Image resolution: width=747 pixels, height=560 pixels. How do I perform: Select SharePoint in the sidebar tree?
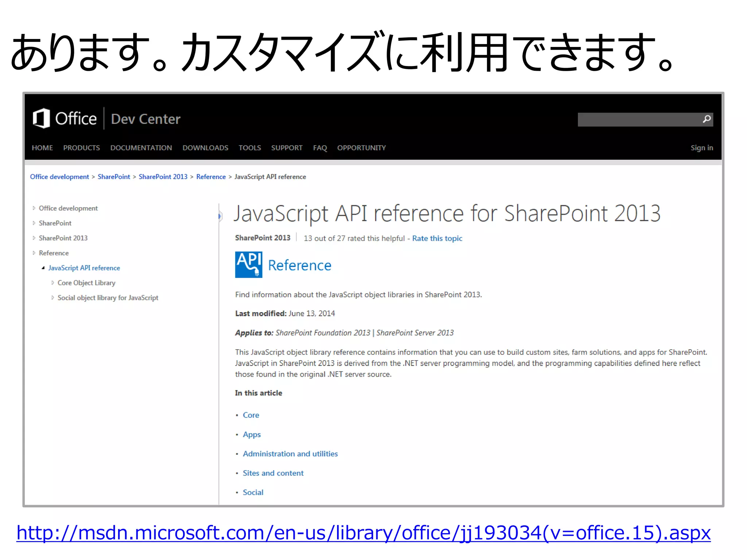tap(55, 223)
